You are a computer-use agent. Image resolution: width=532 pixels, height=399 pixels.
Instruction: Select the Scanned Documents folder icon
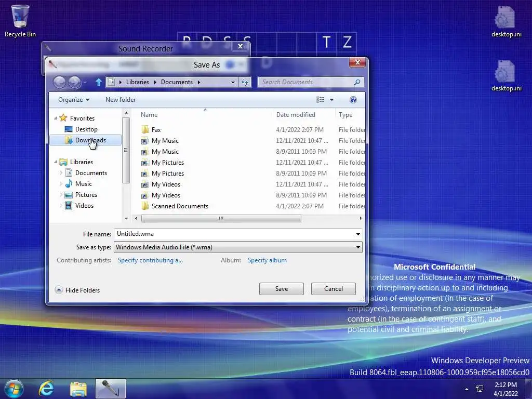coord(145,206)
